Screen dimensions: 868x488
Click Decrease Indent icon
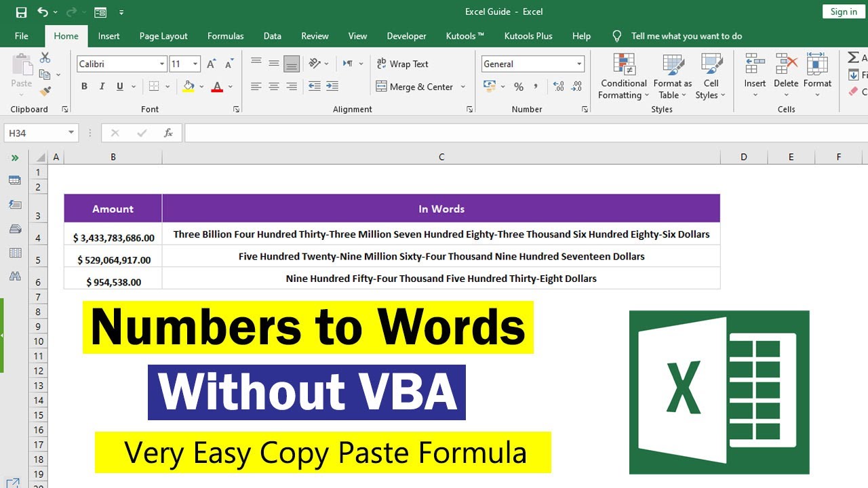coord(315,86)
